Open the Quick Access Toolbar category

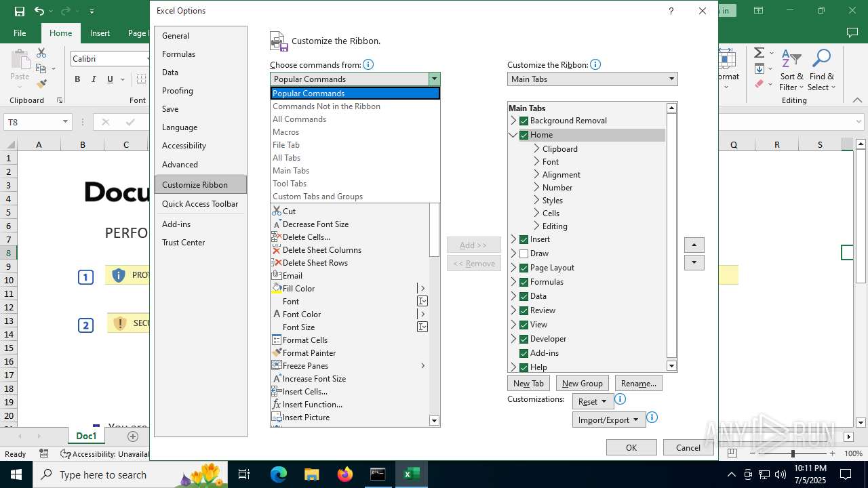[200, 204]
